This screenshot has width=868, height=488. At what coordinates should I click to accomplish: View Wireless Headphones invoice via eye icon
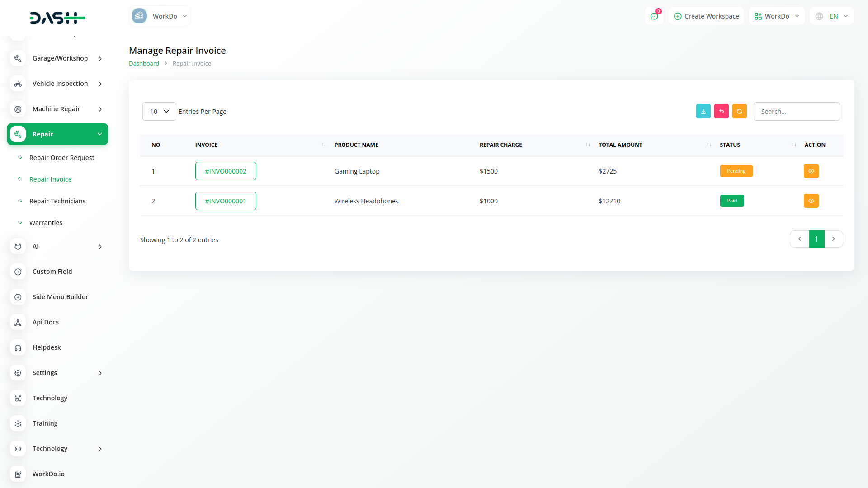coord(811,201)
